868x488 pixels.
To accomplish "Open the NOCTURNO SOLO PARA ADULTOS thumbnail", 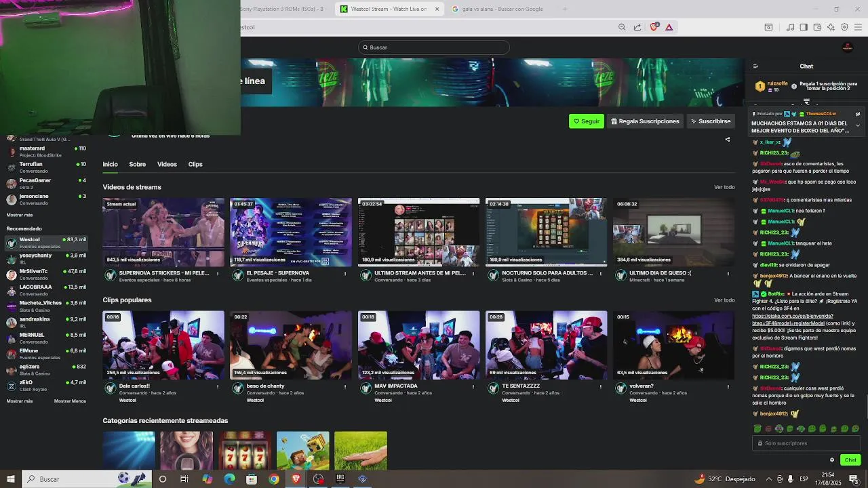I will (x=547, y=232).
